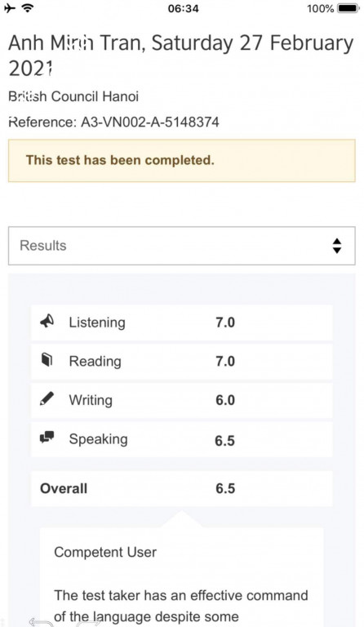Tap the reference number A3-VN002-A-5148374

(150, 122)
